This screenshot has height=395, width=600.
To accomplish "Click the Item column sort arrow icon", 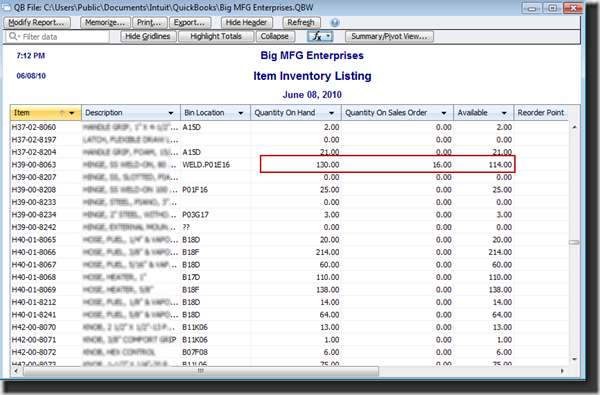I will [62, 113].
